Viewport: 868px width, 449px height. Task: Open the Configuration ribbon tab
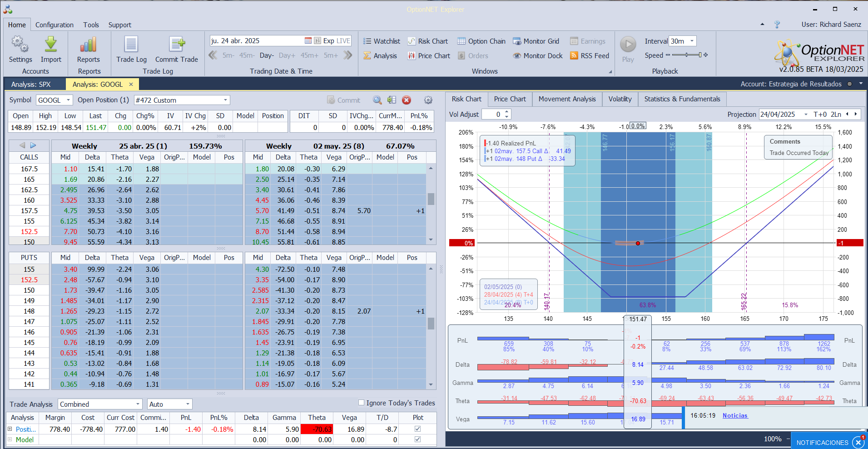click(55, 25)
